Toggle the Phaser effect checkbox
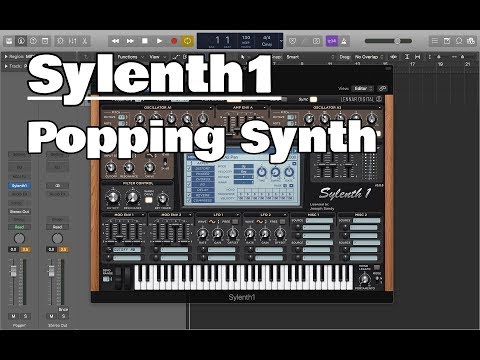This screenshot has height=360, width=480. pyautogui.click(x=189, y=174)
